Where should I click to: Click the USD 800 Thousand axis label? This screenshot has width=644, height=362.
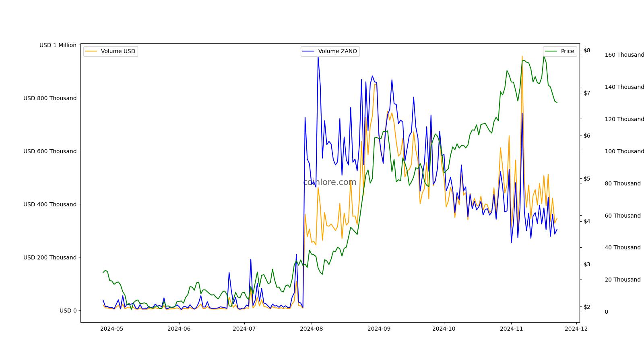point(50,98)
